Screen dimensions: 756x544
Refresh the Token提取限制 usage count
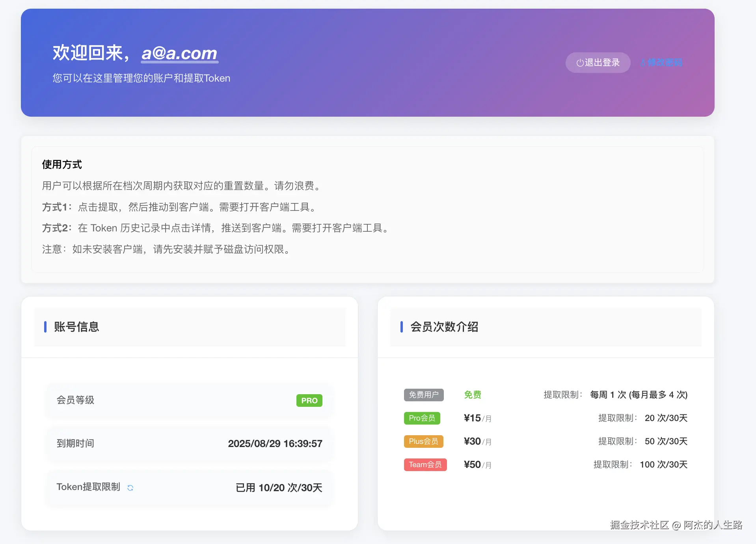point(130,488)
